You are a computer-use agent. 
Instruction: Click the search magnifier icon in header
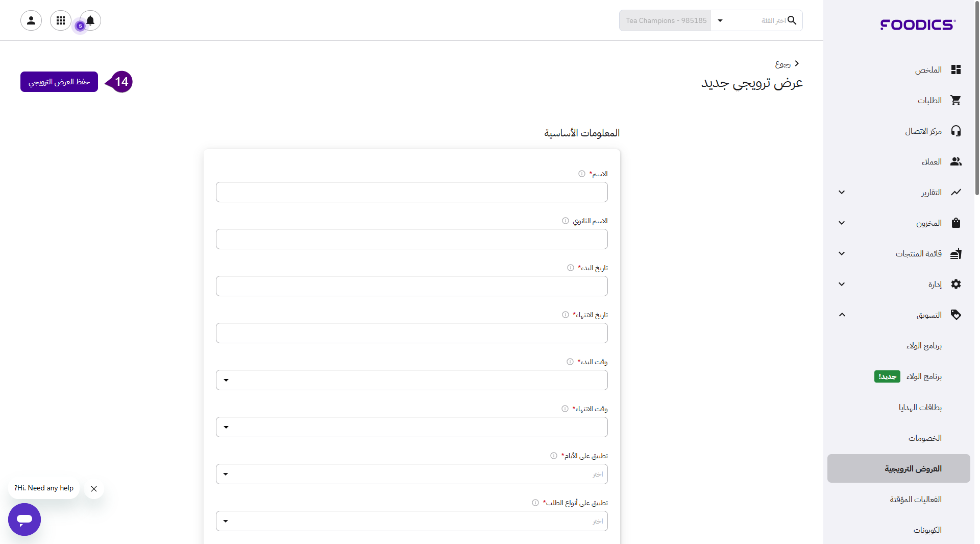[x=792, y=20]
